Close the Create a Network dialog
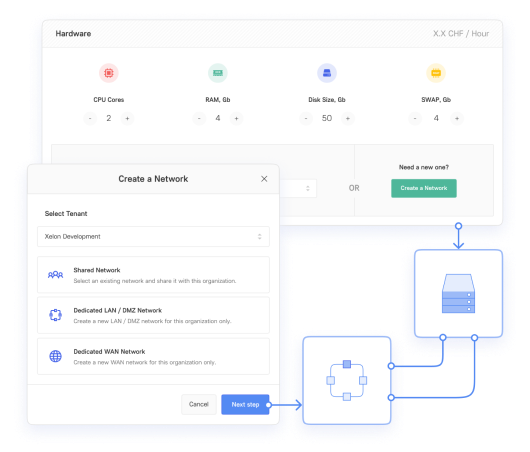 (x=264, y=179)
